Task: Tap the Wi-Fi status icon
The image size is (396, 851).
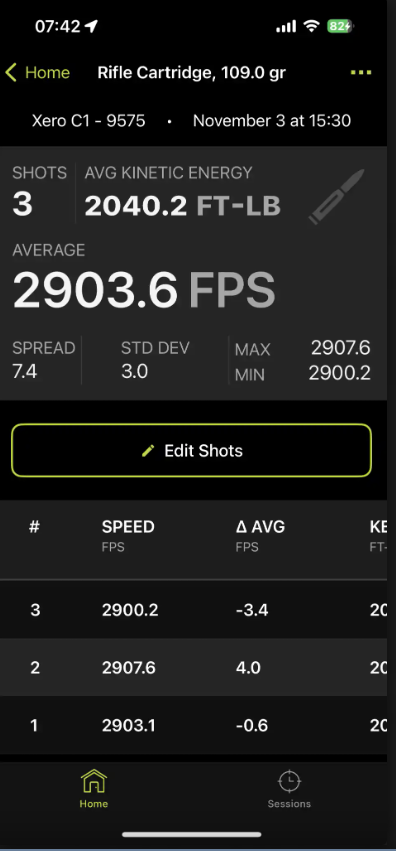Action: point(311,26)
